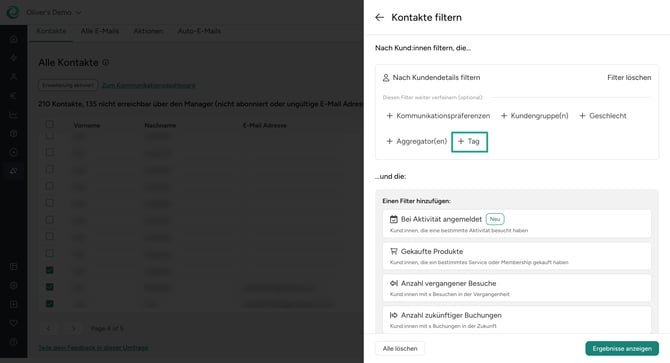
Task: Select the Bei Aktivität angemeldet filter
Action: pyautogui.click(x=517, y=223)
